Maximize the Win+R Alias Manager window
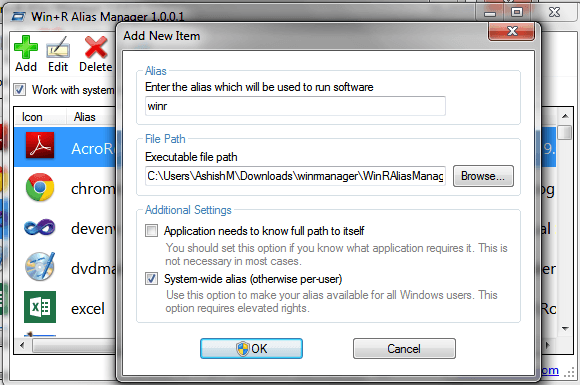 [517, 12]
